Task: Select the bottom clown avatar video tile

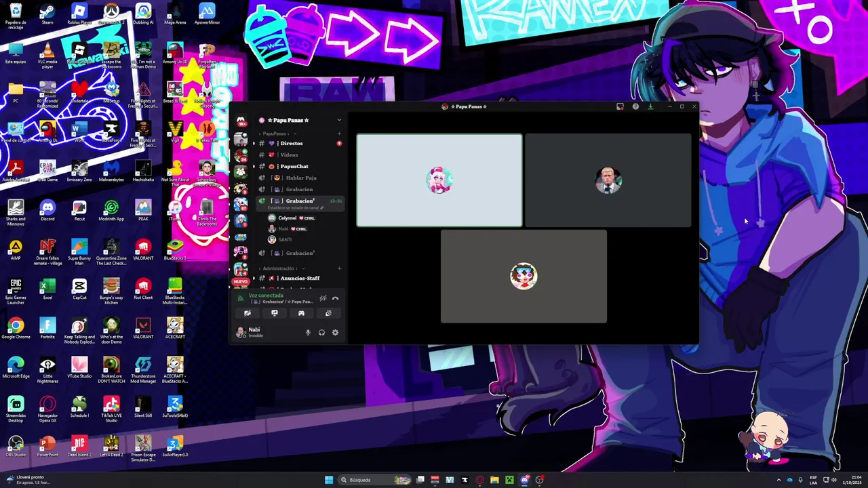Action: pyautogui.click(x=524, y=277)
